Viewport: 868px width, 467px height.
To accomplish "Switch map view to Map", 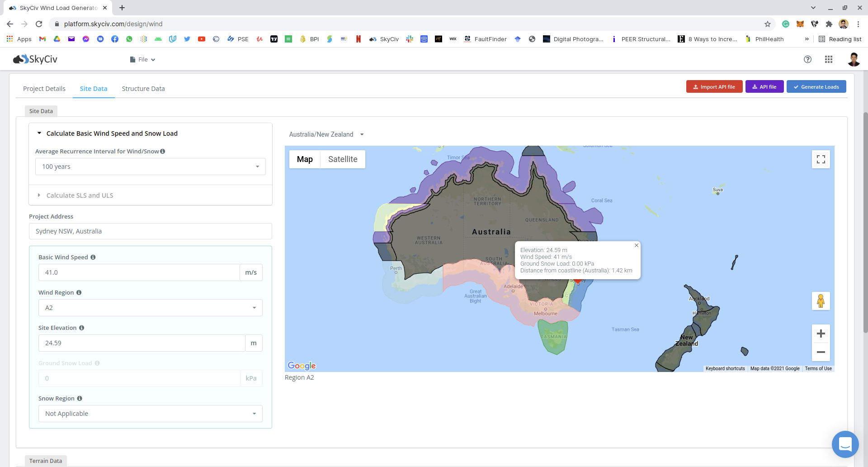I will point(305,159).
